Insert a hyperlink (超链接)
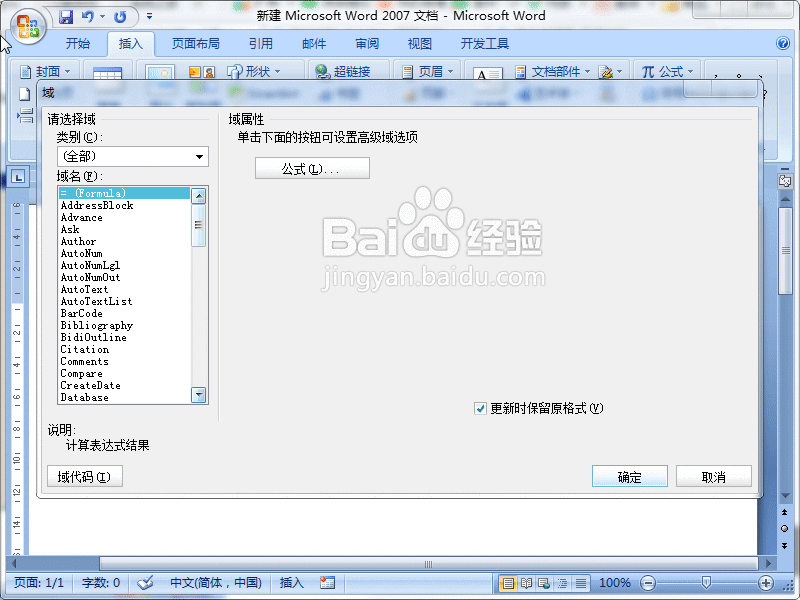Screen dimensions: 800x600 click(x=350, y=71)
